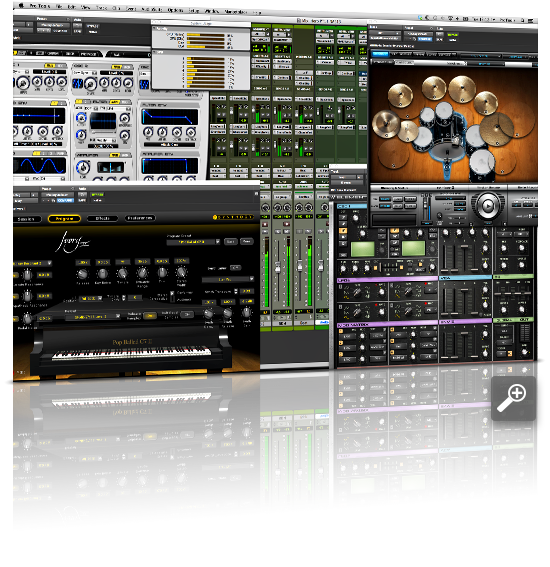
Task: Click the 'Pop Ballad C7 II' piano label
Action: pyautogui.click(x=132, y=342)
